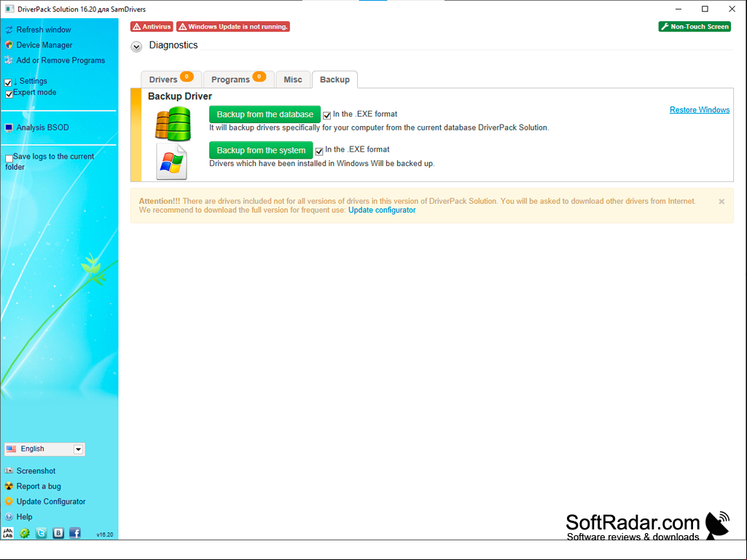Toggle the Non-Touch Screen button

pyautogui.click(x=695, y=27)
